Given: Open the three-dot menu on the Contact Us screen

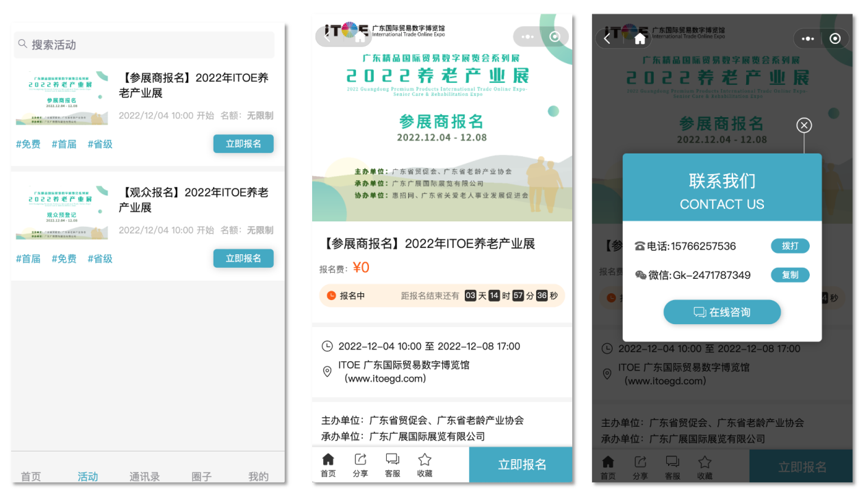Looking at the screenshot, I should (808, 38).
